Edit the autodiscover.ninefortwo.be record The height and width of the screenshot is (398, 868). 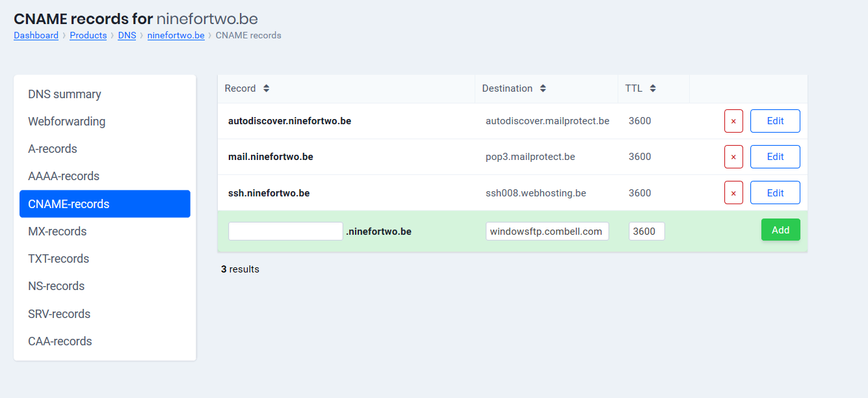(775, 121)
